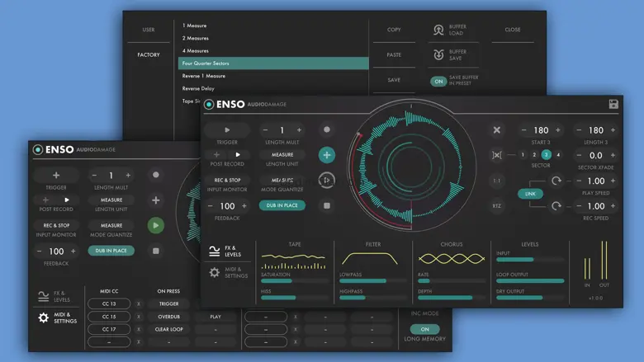The height and width of the screenshot is (362, 644).
Task: Click the Paste preset button
Action: (x=394, y=54)
